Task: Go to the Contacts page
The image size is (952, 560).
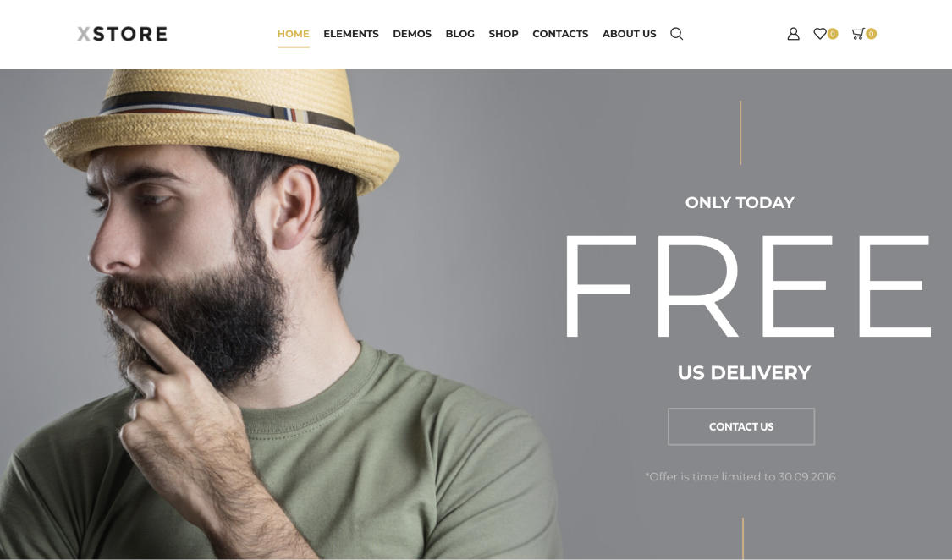Action: point(560,34)
